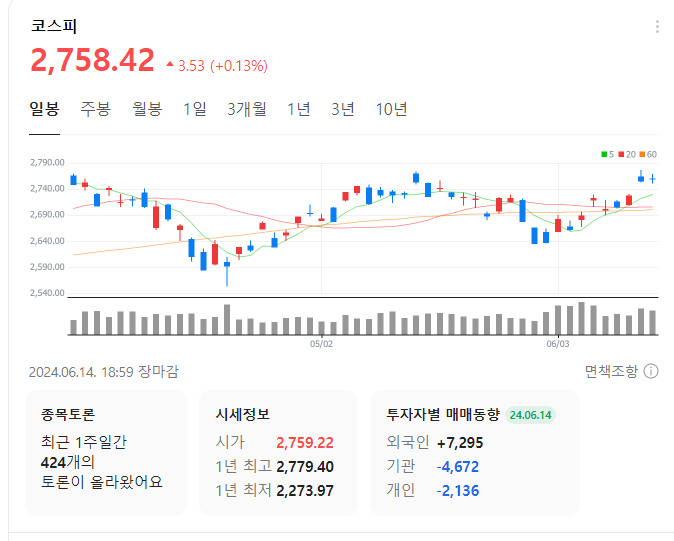
Task: Open the 투자자별 매매동향 card
Action: pos(475,452)
